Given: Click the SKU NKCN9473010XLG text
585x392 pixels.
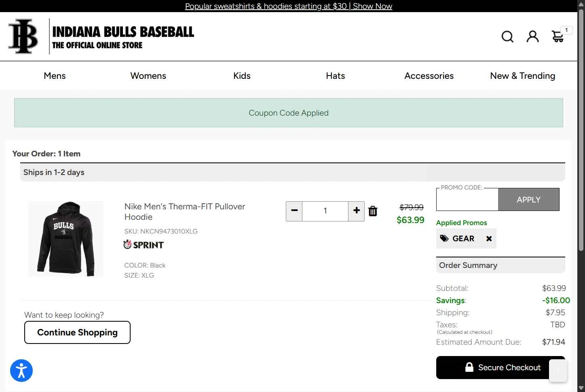Looking at the screenshot, I should click(x=161, y=231).
